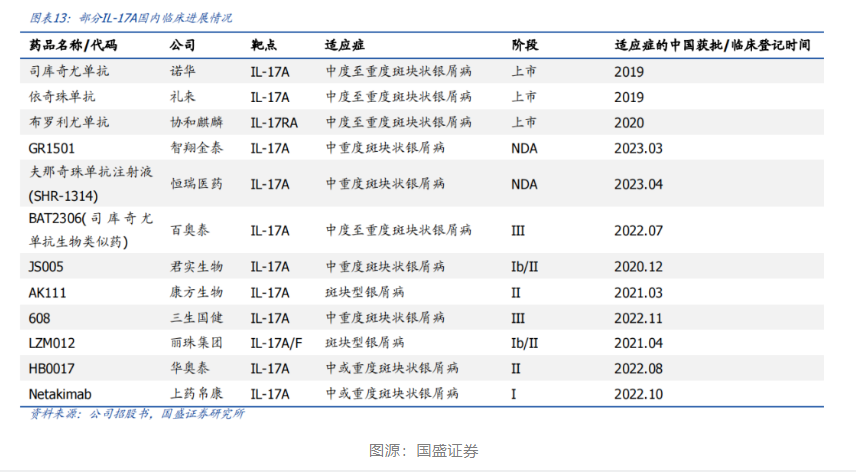Click stage III in 百奥泰 row
Screen dimensions: 856x473
[518, 231]
